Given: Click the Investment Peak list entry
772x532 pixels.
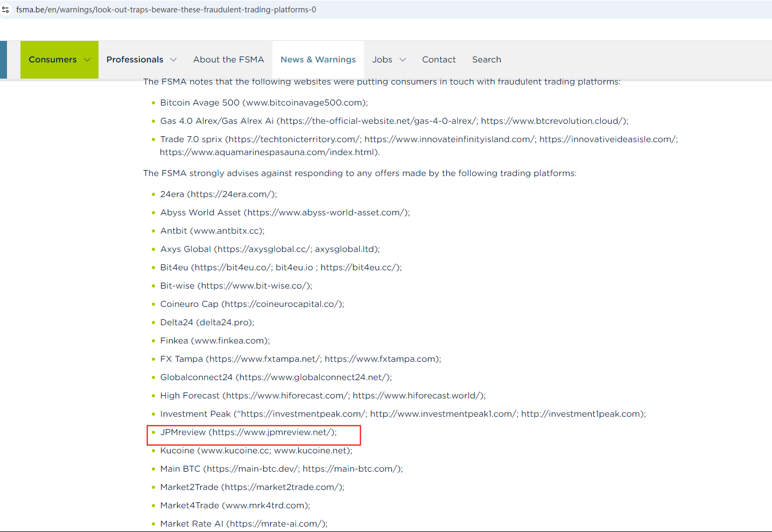Looking at the screenshot, I should point(403,414).
